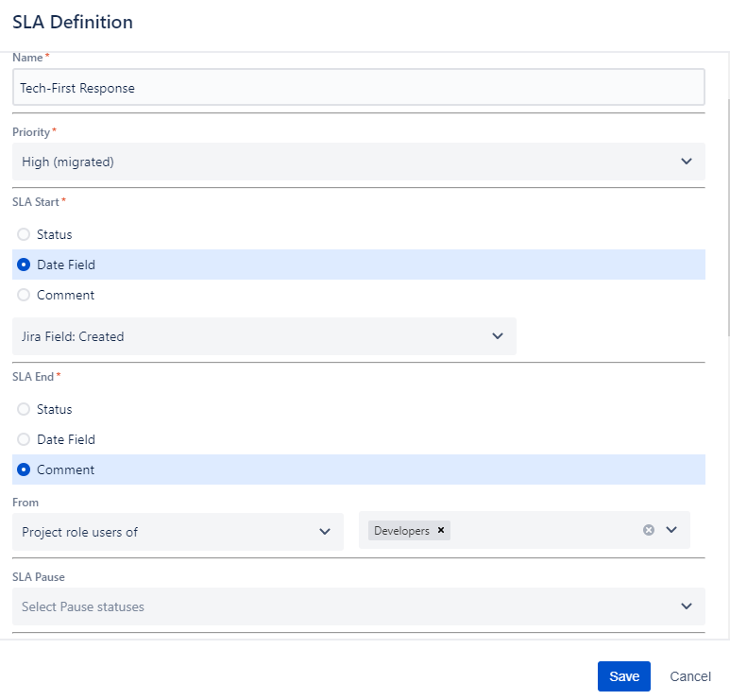Expand the Jira Field: Created dropdown
Image resolution: width=730 pixels, height=700 pixels.
(x=498, y=336)
